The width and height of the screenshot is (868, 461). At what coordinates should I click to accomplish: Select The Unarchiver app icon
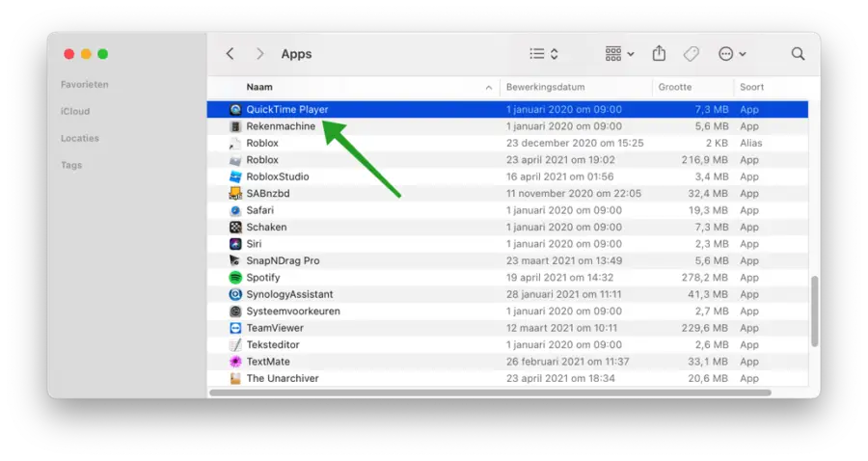(x=235, y=378)
